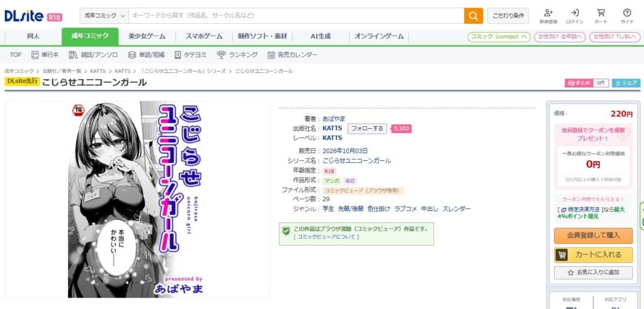Switch to 美少女ゲーム tab
Screen dimensions: 644x309
[x=147, y=36]
